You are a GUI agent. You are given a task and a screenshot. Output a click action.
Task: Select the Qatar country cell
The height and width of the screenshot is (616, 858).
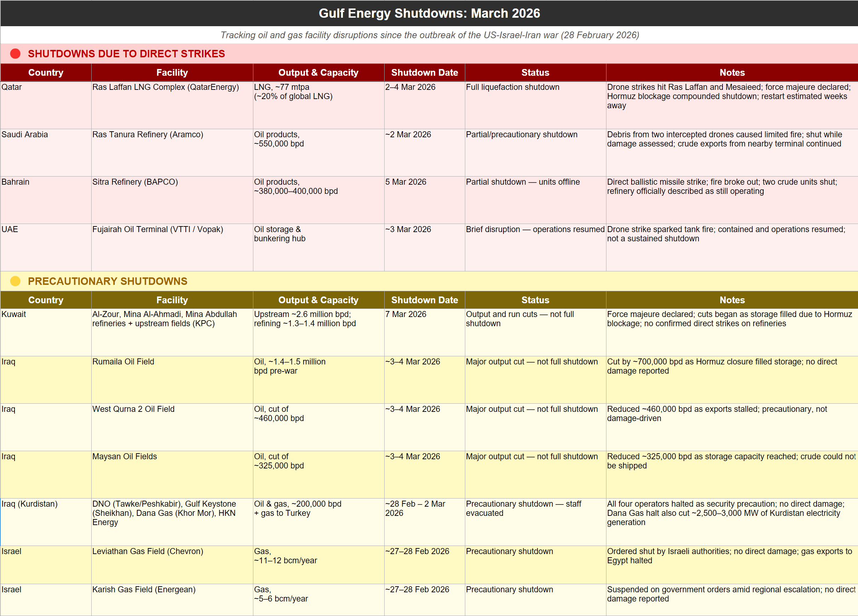point(12,87)
